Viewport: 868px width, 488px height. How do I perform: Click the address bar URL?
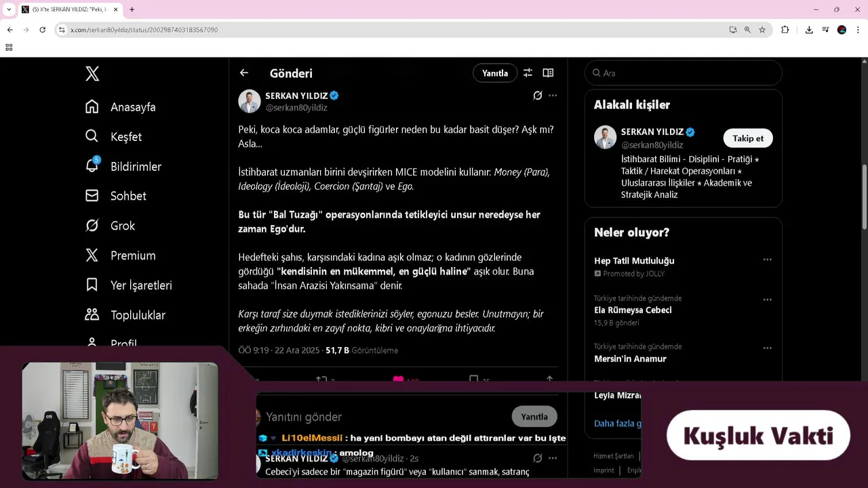click(x=144, y=30)
